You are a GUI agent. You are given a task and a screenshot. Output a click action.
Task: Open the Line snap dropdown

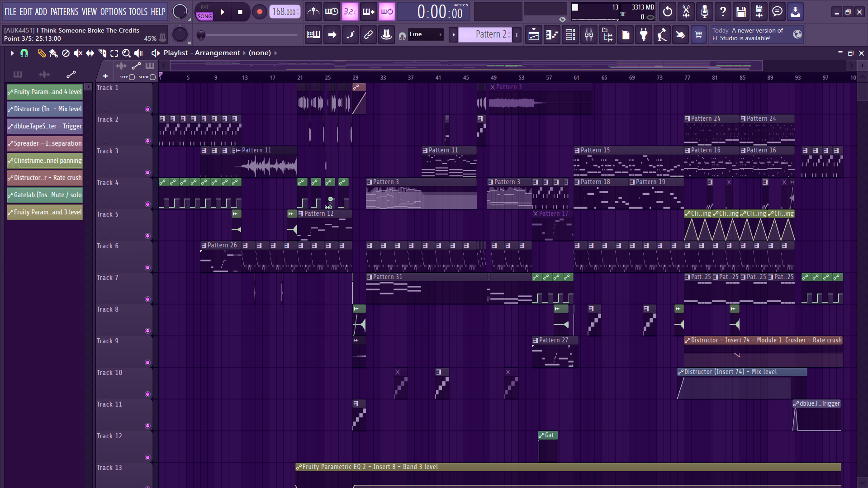425,34
